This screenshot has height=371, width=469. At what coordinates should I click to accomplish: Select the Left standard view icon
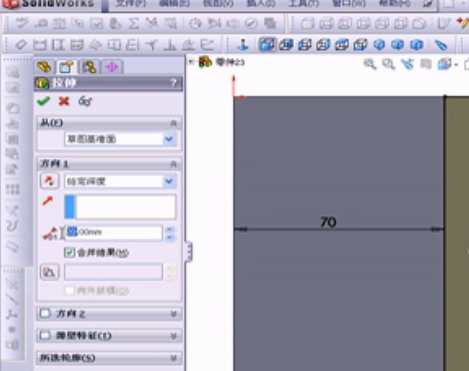coord(305,44)
